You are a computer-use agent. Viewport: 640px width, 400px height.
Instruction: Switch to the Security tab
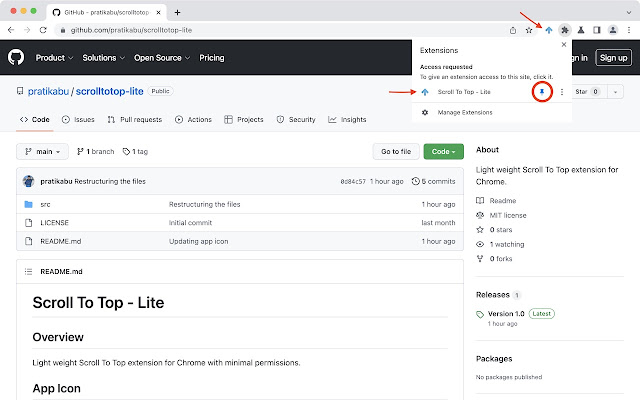tap(296, 119)
